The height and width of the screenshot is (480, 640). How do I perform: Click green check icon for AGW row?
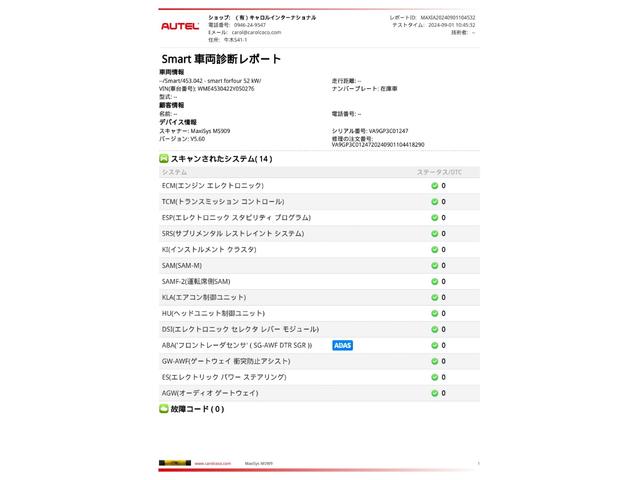[435, 393]
